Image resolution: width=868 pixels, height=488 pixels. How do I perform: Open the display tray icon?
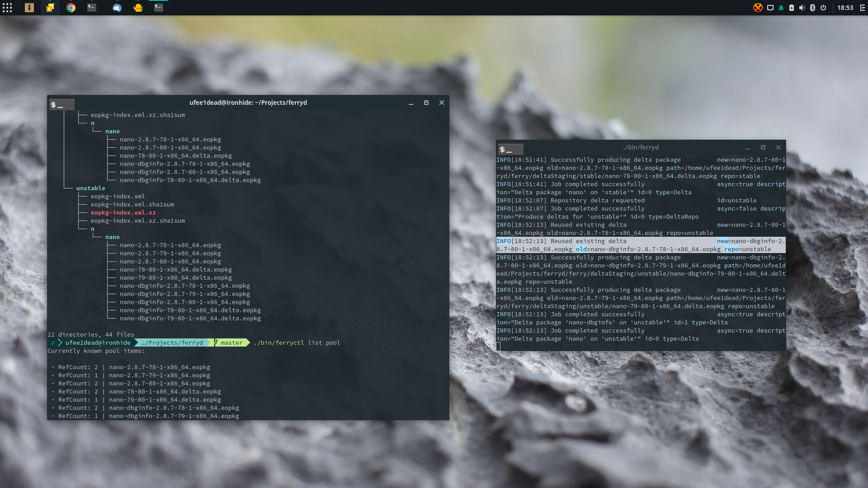click(x=770, y=8)
